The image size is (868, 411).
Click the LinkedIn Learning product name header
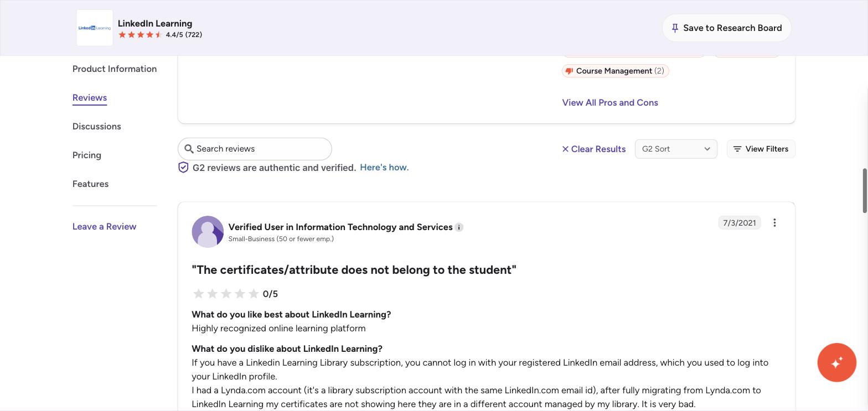tap(155, 23)
